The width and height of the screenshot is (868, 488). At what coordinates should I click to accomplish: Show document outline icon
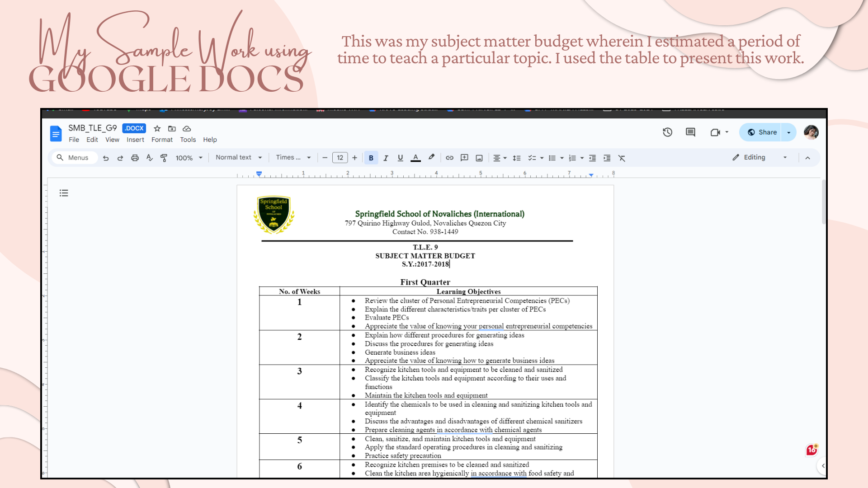pos(64,193)
